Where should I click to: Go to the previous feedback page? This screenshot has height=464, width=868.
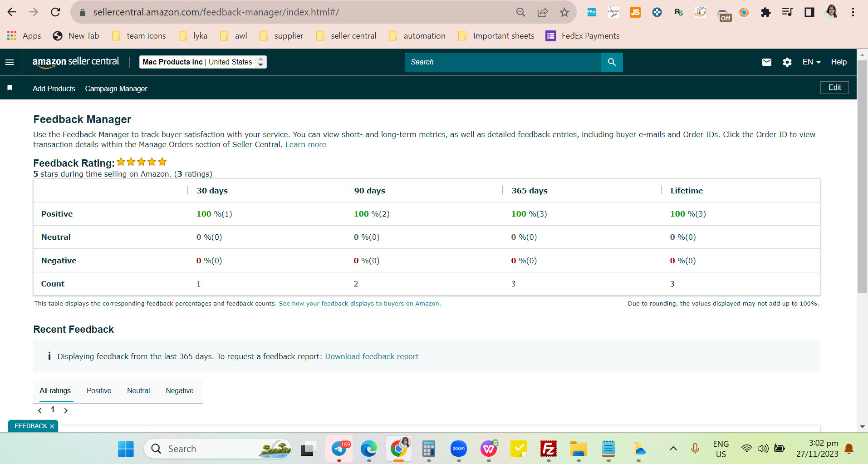click(40, 410)
